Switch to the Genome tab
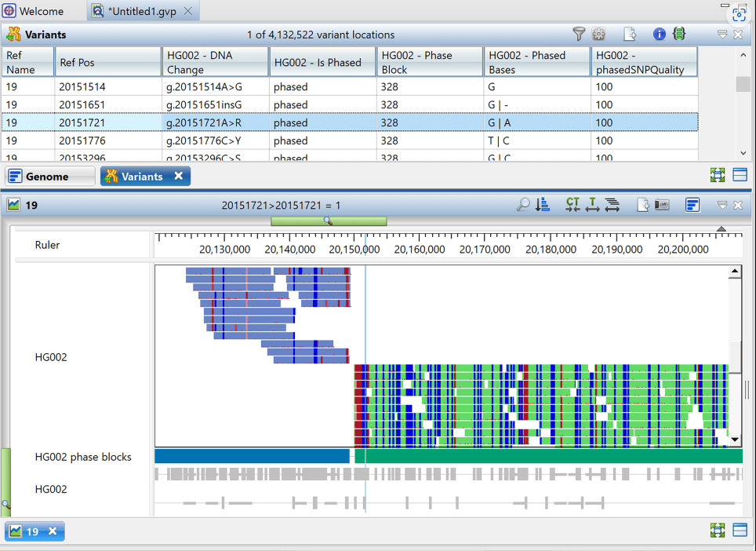756x551 pixels. pos(50,177)
